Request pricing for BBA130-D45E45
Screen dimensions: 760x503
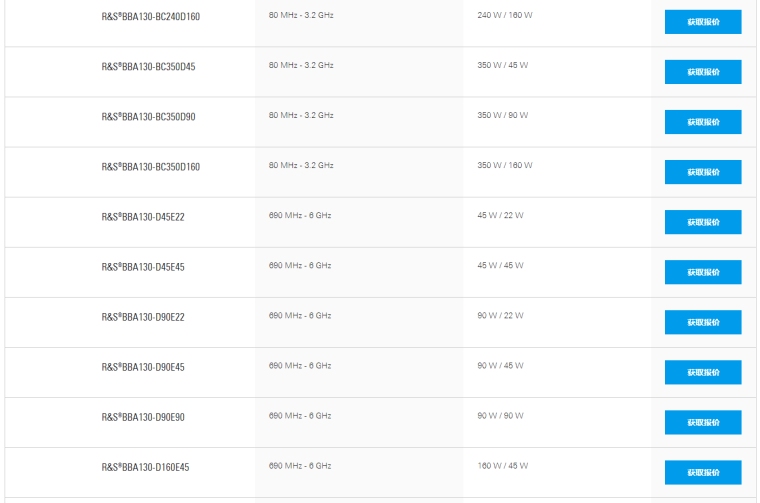tap(702, 272)
